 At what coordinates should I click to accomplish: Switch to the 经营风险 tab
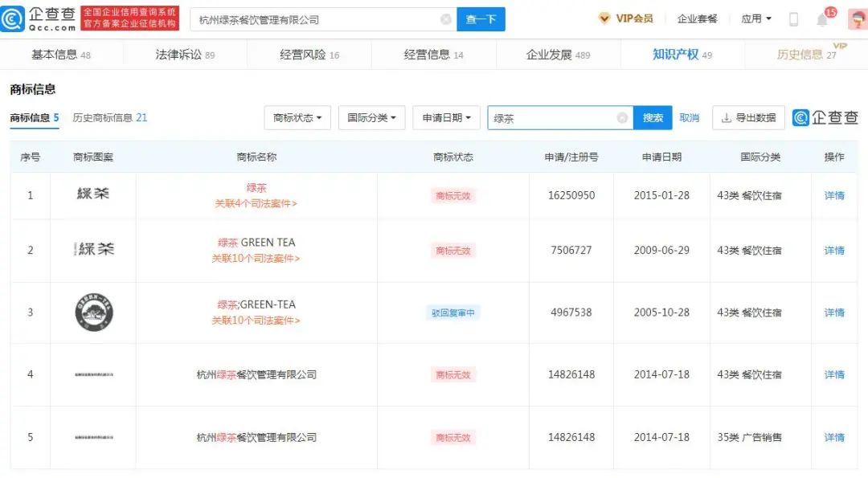coord(309,54)
